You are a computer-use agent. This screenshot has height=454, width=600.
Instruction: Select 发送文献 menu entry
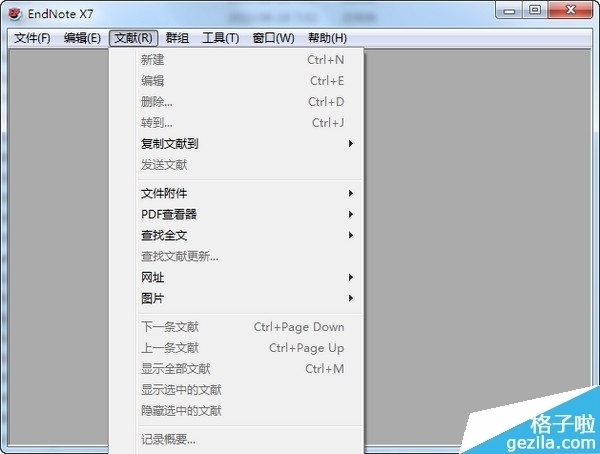click(x=236, y=165)
